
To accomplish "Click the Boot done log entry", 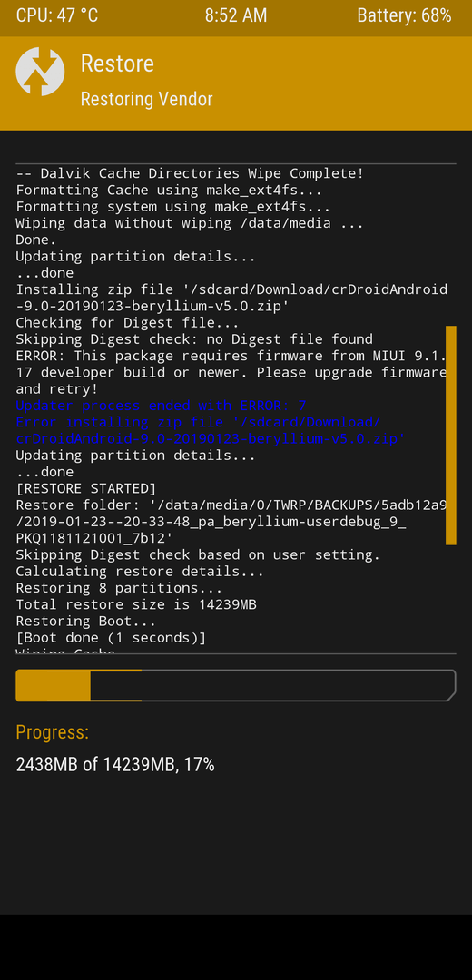I will [x=111, y=638].
